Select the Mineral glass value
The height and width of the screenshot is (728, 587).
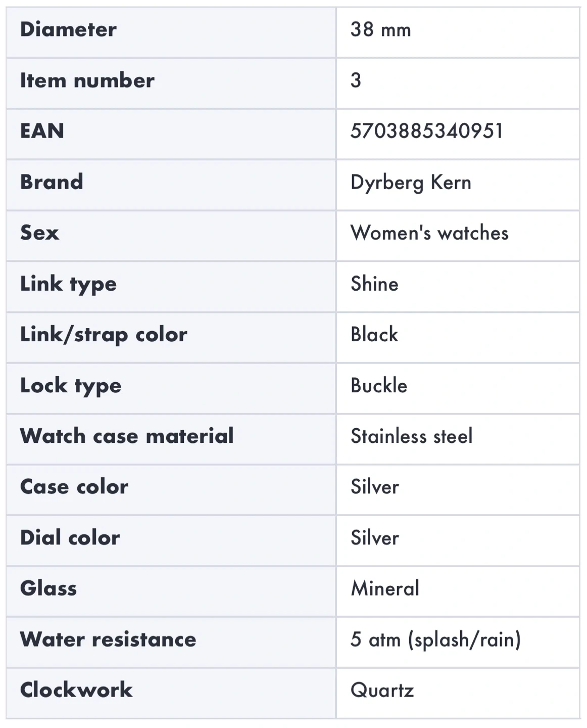click(x=385, y=588)
